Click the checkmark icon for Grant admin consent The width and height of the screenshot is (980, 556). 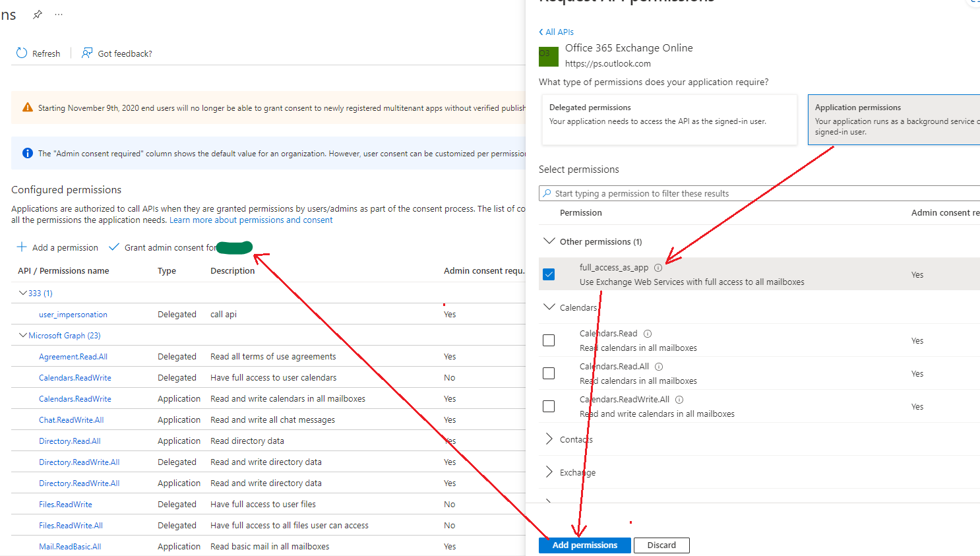[114, 247]
